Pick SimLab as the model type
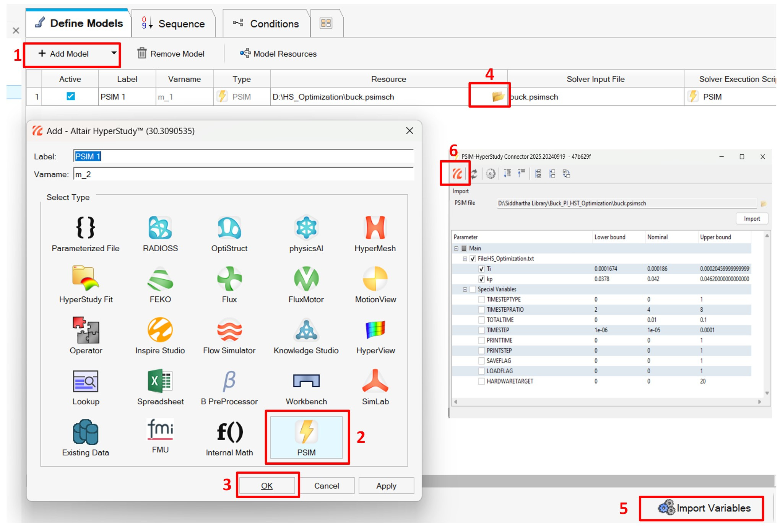Screen dimensions: 780x532 [x=375, y=387]
